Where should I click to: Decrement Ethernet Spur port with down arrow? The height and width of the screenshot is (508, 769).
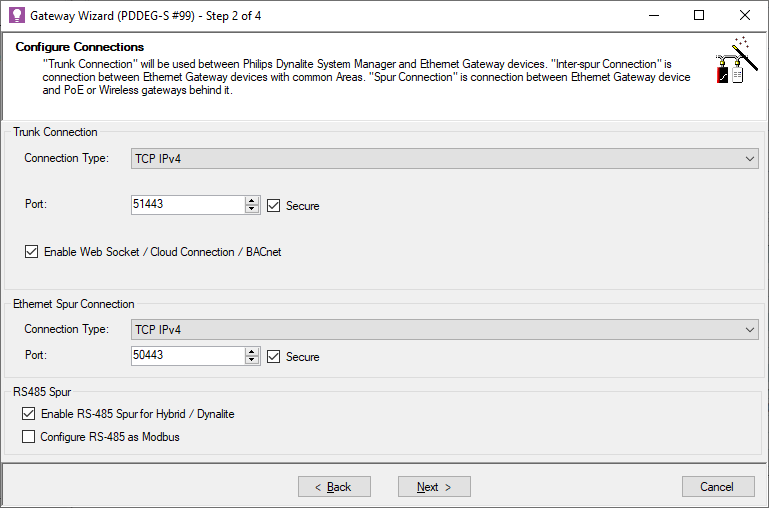tap(252, 361)
